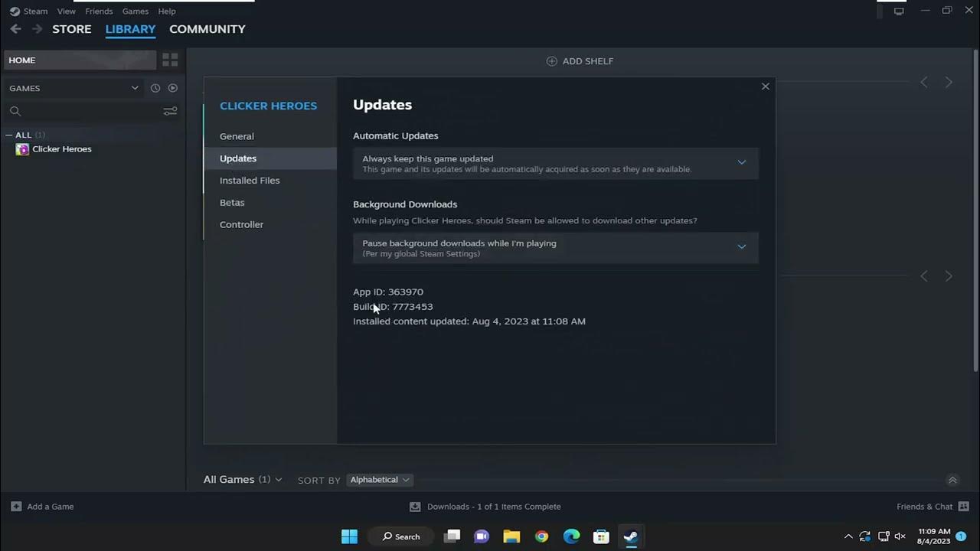This screenshot has height=551, width=980.
Task: Open File Explorer from taskbar
Action: tap(511, 536)
